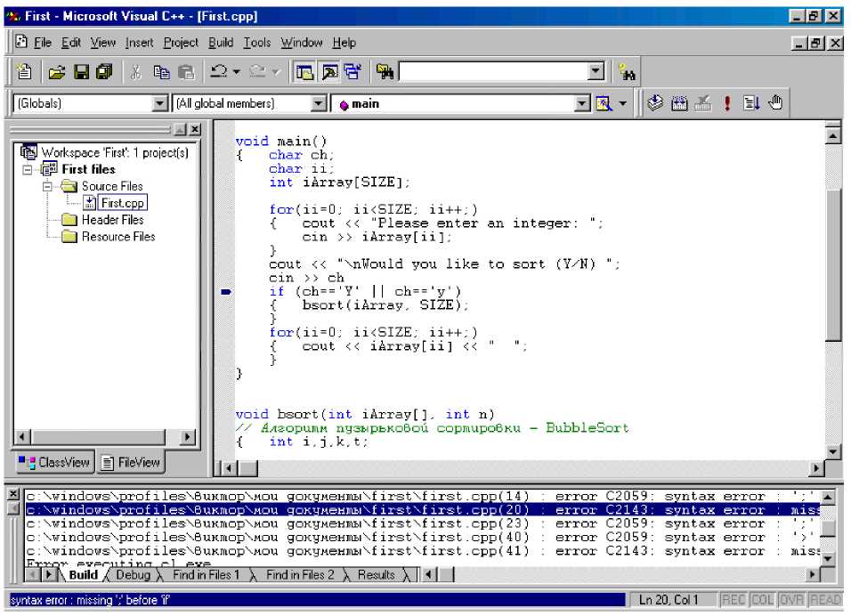The image size is (851, 616).
Task: Click inside the Find text input field
Action: [493, 71]
